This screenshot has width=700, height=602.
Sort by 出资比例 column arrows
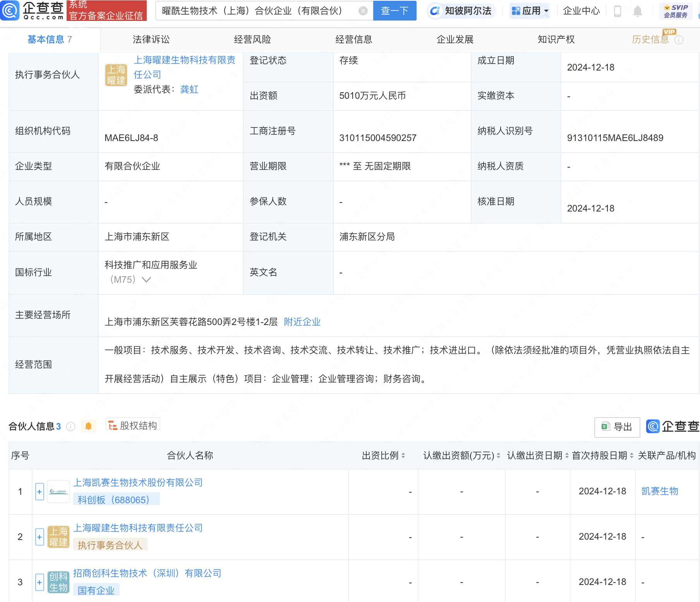(x=403, y=456)
